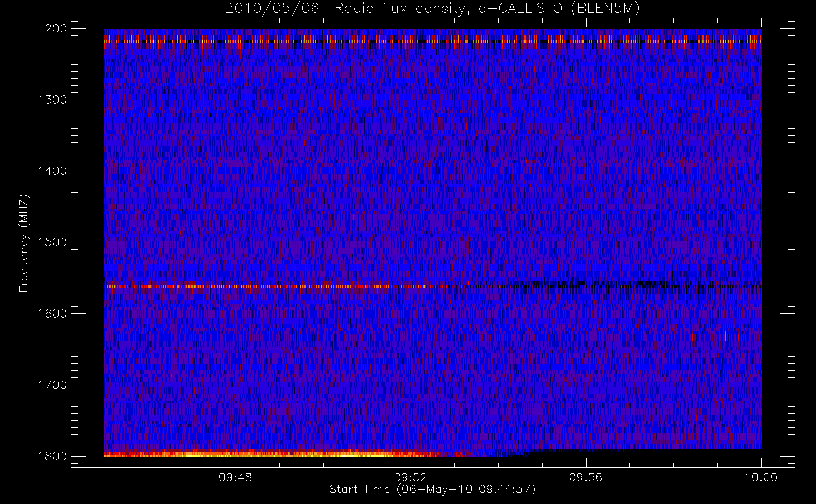The height and width of the screenshot is (504, 816).
Task: Select the 'Frequency (MHZ)' axis label
Action: pos(23,243)
